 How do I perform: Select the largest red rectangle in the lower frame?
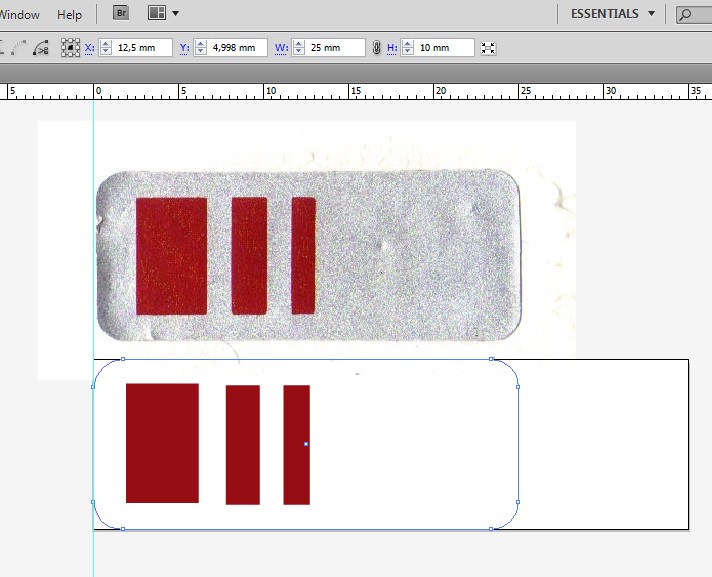coord(162,443)
